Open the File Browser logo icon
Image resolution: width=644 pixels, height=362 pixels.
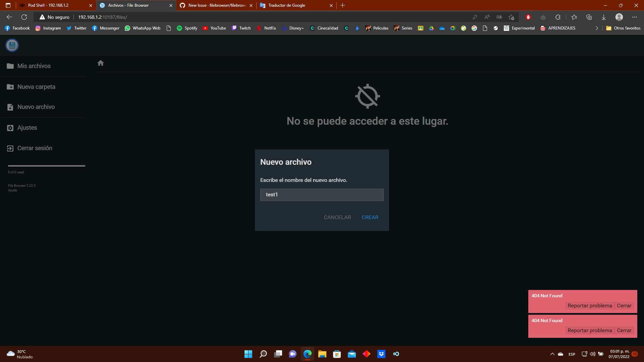tap(12, 45)
